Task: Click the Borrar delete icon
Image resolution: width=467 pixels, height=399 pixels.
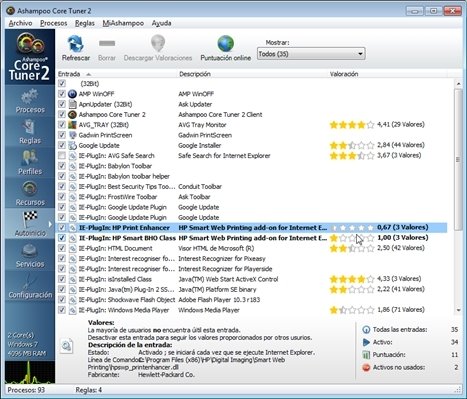Action: [x=107, y=43]
